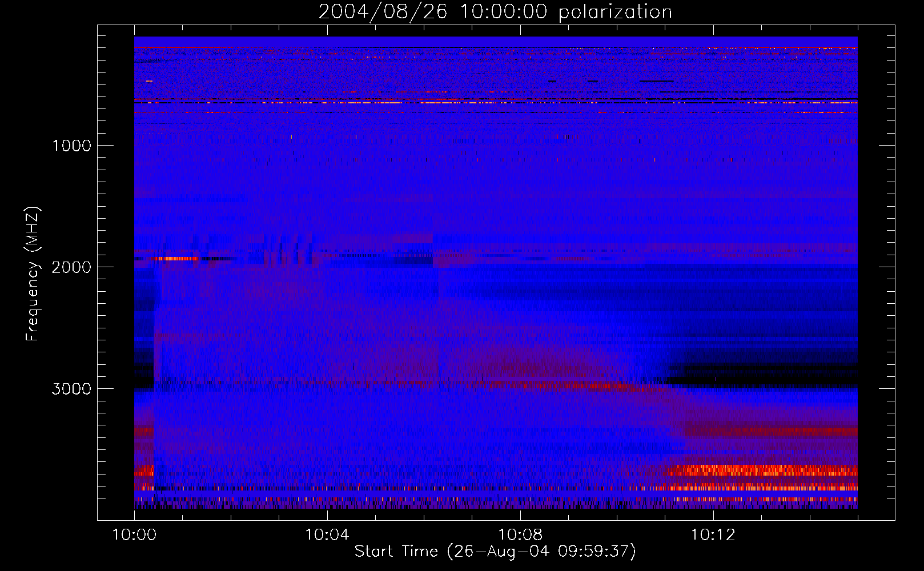Viewport: 924px width, 571px height.
Task: Click the 2000 frequency tick label
Action: (71, 267)
